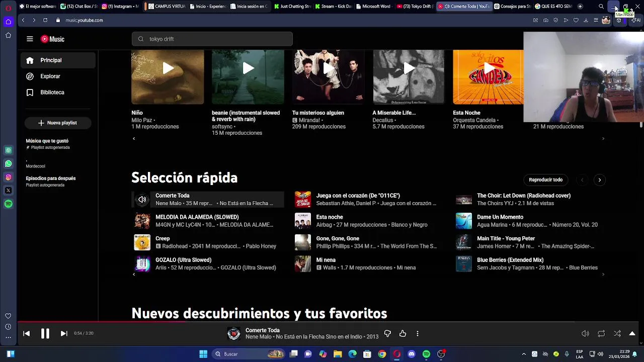Pause the current song
The width and height of the screenshot is (644, 362).
tap(45, 333)
